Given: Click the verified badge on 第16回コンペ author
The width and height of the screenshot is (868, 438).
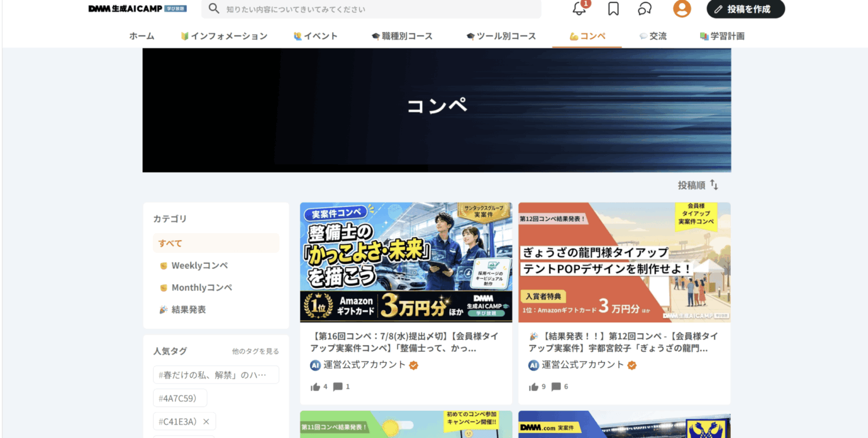Looking at the screenshot, I should 414,365.
